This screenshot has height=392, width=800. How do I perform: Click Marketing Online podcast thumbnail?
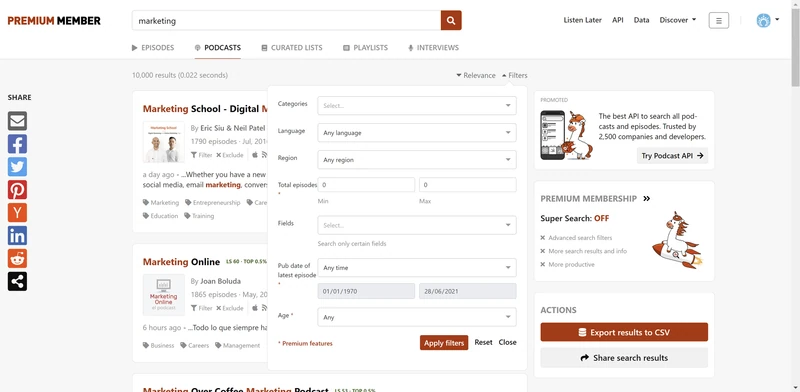[164, 295]
